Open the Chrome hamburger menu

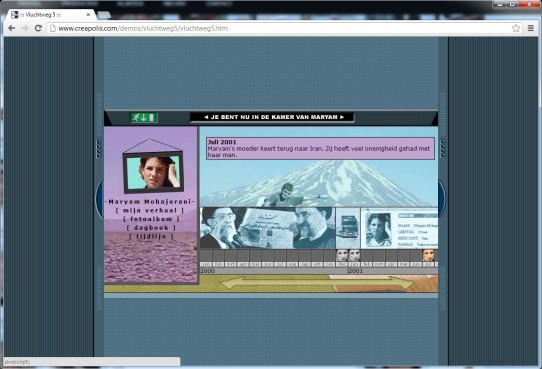[x=531, y=28]
